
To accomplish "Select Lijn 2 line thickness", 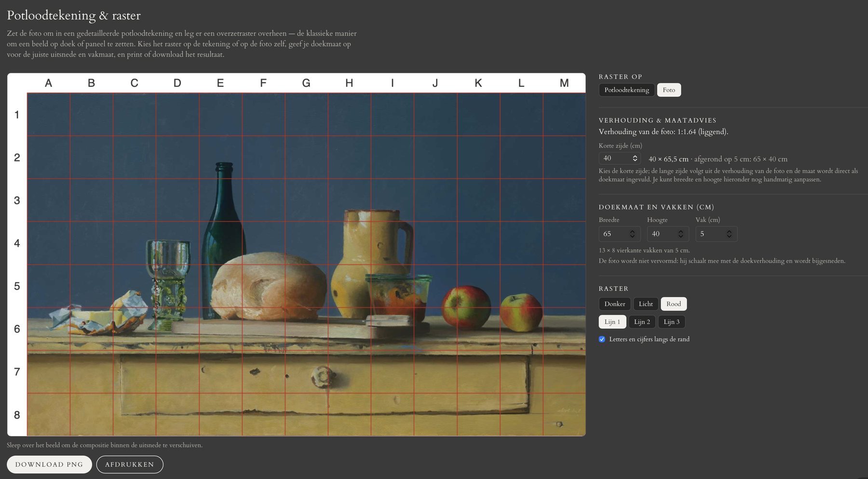I will pos(642,322).
